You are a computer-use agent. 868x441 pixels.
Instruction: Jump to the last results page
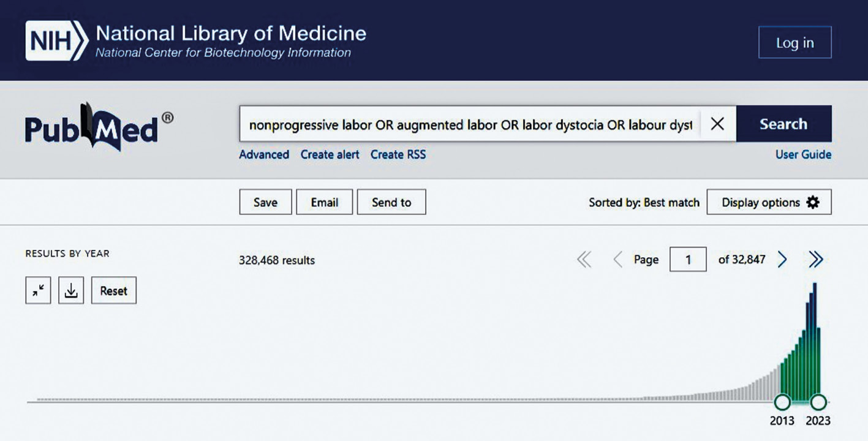click(x=815, y=260)
